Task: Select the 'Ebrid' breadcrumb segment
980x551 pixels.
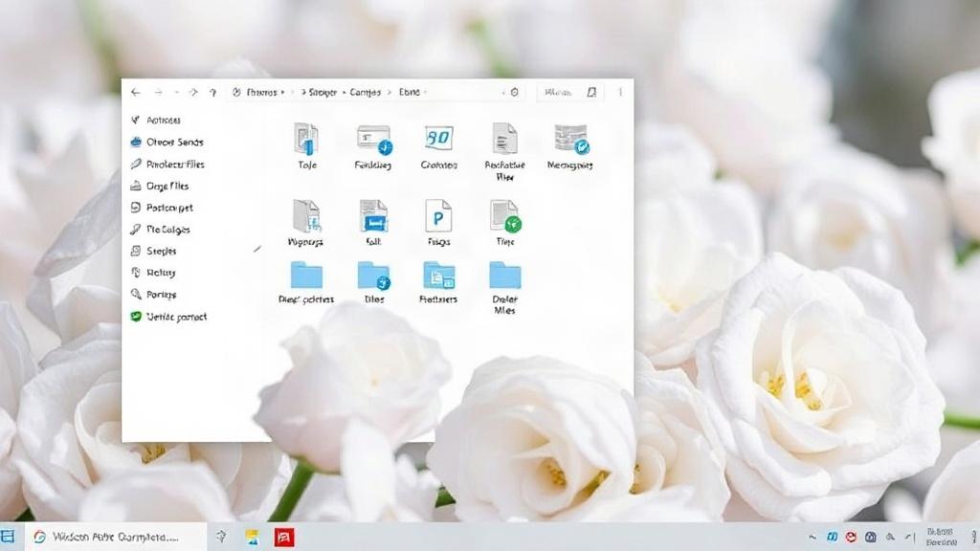Action: click(410, 92)
